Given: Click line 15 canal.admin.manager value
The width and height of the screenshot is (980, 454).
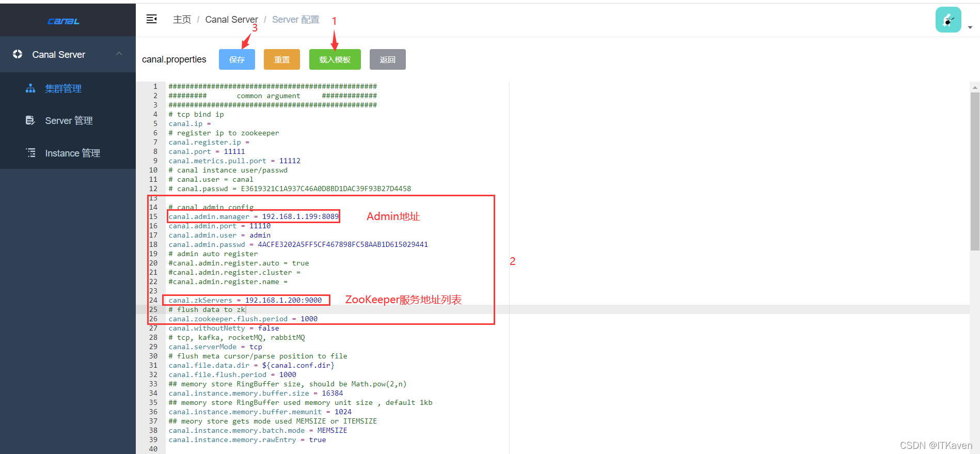Looking at the screenshot, I should pyautogui.click(x=301, y=216).
